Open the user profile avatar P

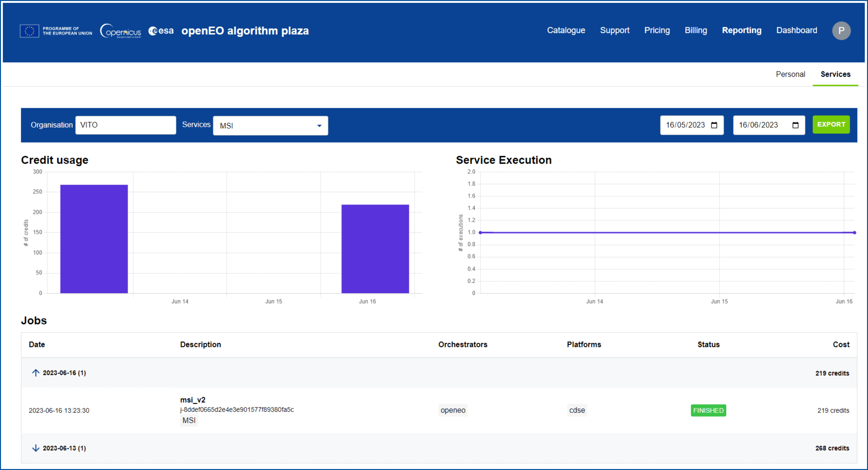tap(841, 31)
